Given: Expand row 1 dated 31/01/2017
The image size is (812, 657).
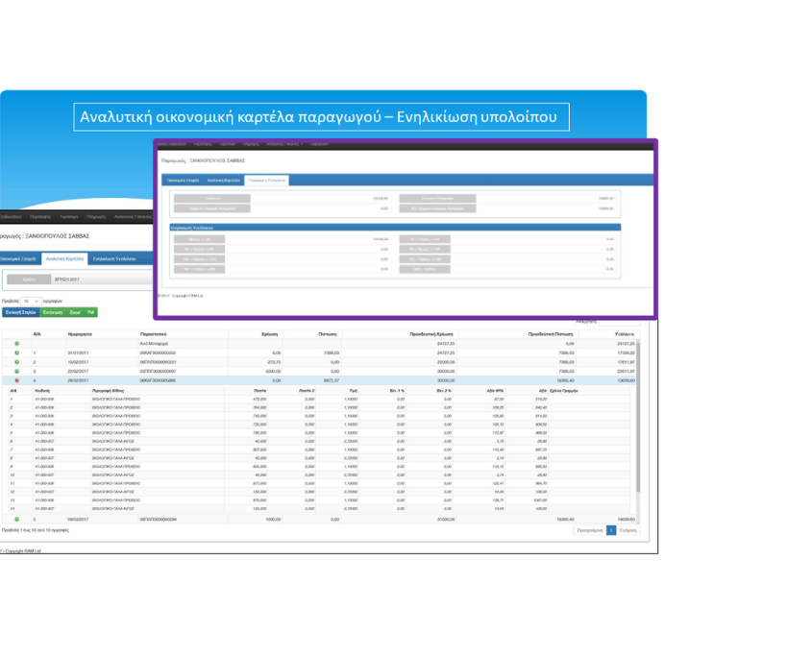Looking at the screenshot, I should 16,353.
